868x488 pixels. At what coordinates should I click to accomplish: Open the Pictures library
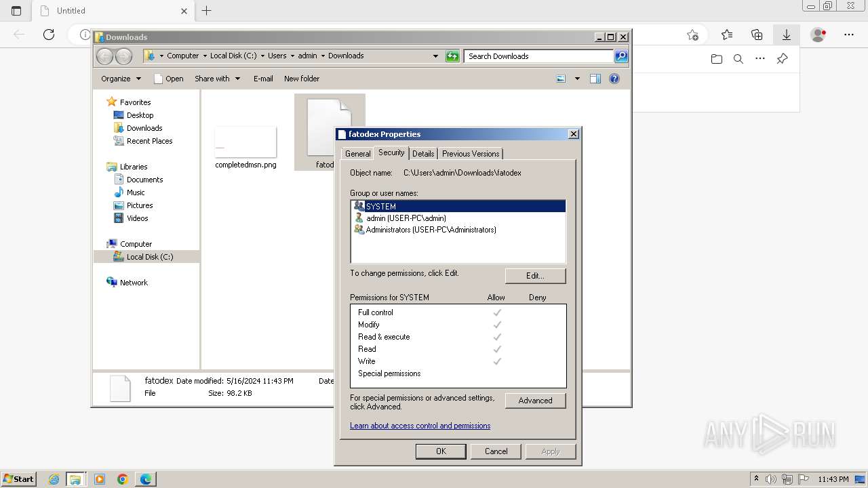140,205
